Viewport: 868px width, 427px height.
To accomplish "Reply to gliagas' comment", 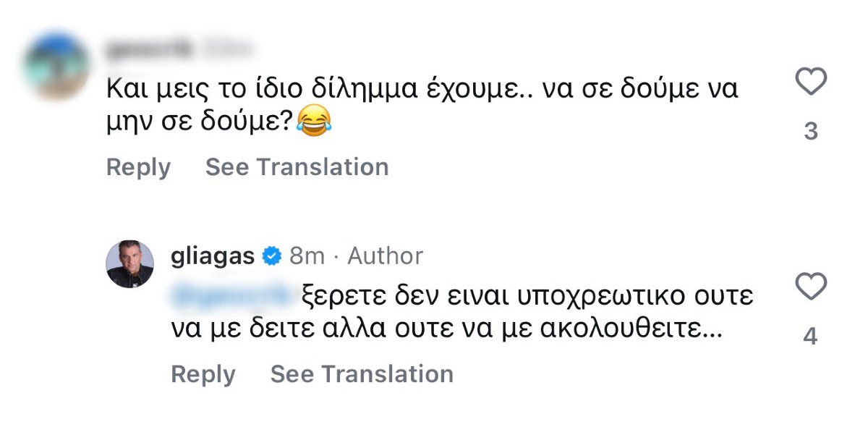I will (x=203, y=374).
